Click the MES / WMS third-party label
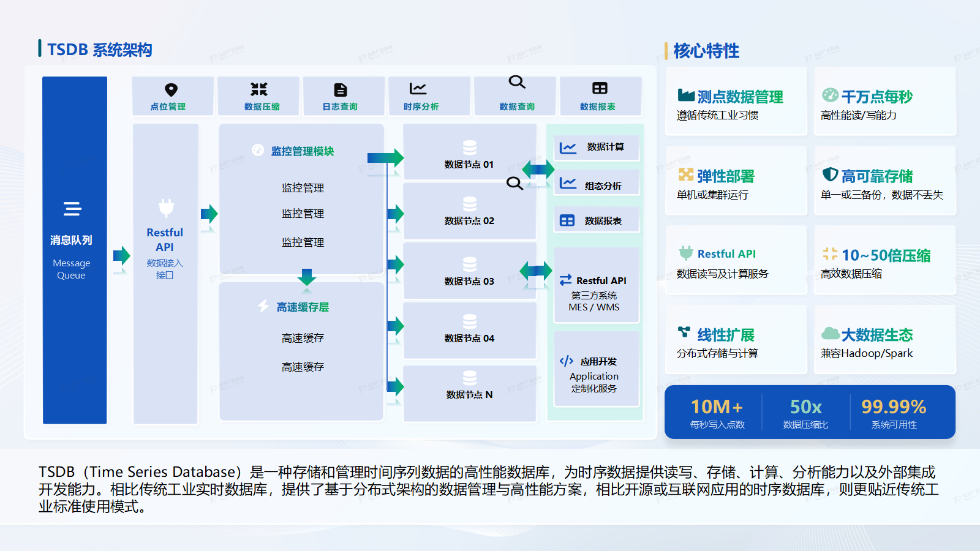Screen dimensions: 980x551 tap(595, 307)
